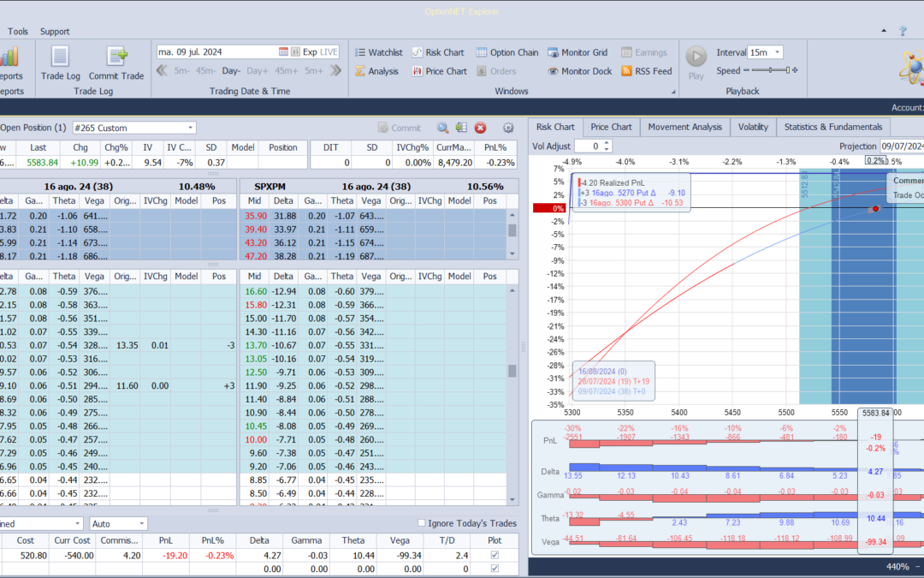924x578 pixels.
Task: Open the Watchlist window
Action: pyautogui.click(x=378, y=52)
